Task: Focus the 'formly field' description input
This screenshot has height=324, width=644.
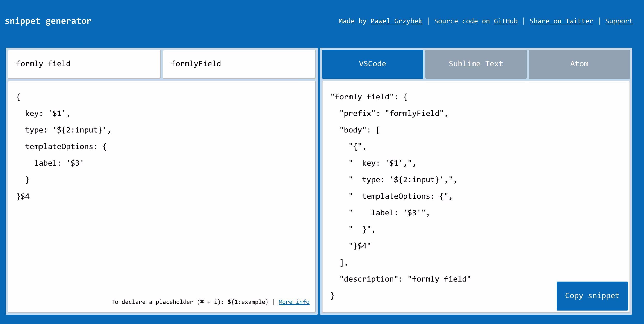Action: [84, 64]
